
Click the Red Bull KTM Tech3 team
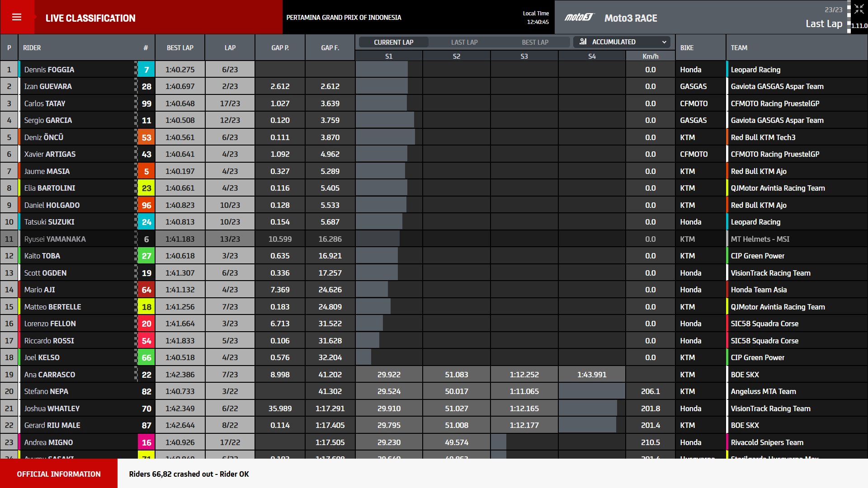tap(763, 137)
